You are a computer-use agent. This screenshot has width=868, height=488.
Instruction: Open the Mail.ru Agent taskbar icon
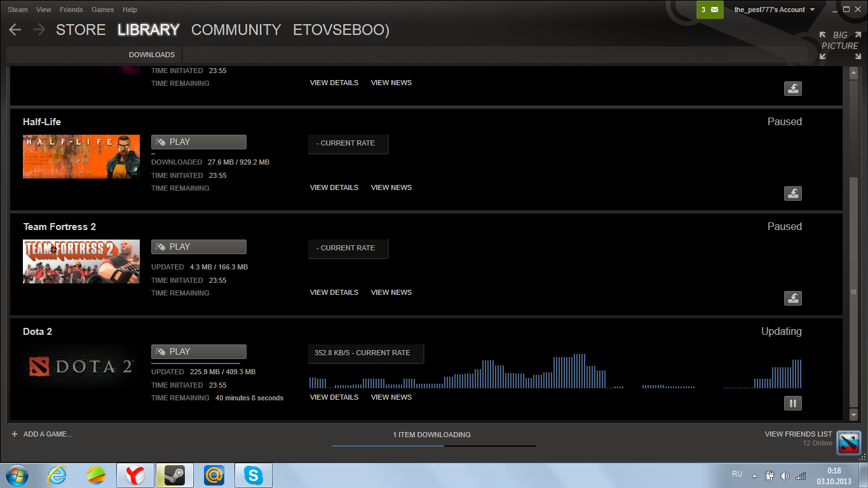coord(214,475)
